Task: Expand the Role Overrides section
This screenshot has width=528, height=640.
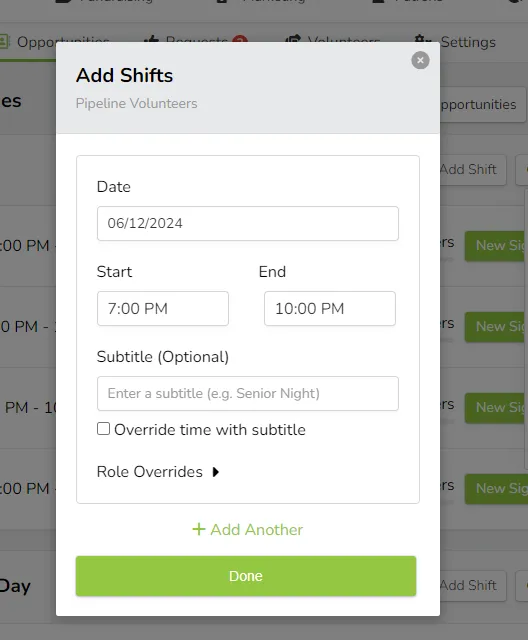Action: click(x=158, y=472)
